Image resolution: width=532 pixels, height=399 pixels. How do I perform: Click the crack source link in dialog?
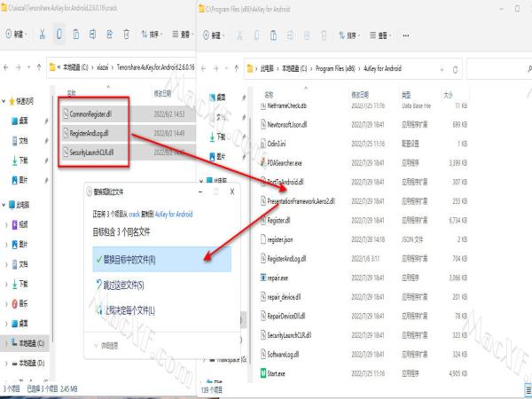point(134,214)
